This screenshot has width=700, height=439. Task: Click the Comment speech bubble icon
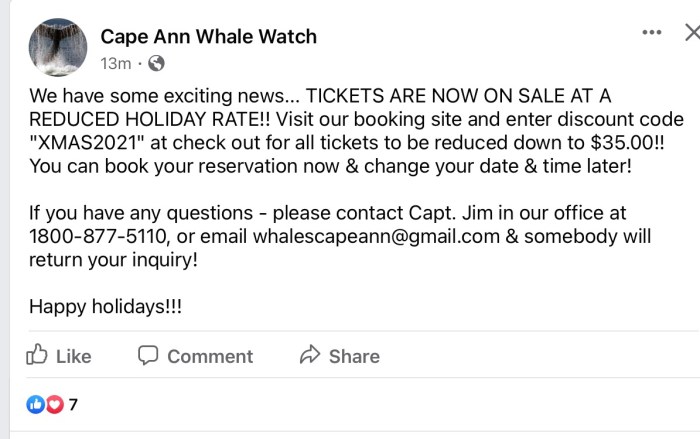click(148, 355)
